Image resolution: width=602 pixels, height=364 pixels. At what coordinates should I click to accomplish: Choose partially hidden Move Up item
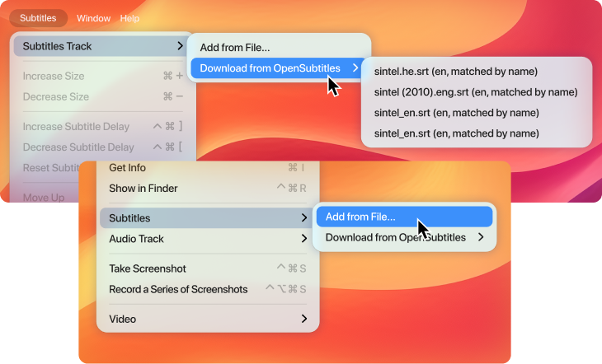tap(44, 198)
